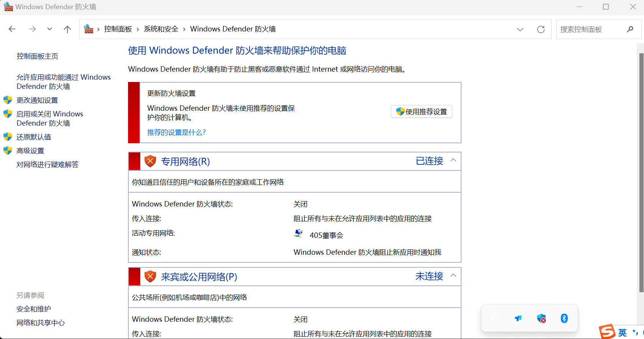The height and width of the screenshot is (339, 644).
Task: Click the faint leftmost tray popup icon
Action: coord(495,318)
